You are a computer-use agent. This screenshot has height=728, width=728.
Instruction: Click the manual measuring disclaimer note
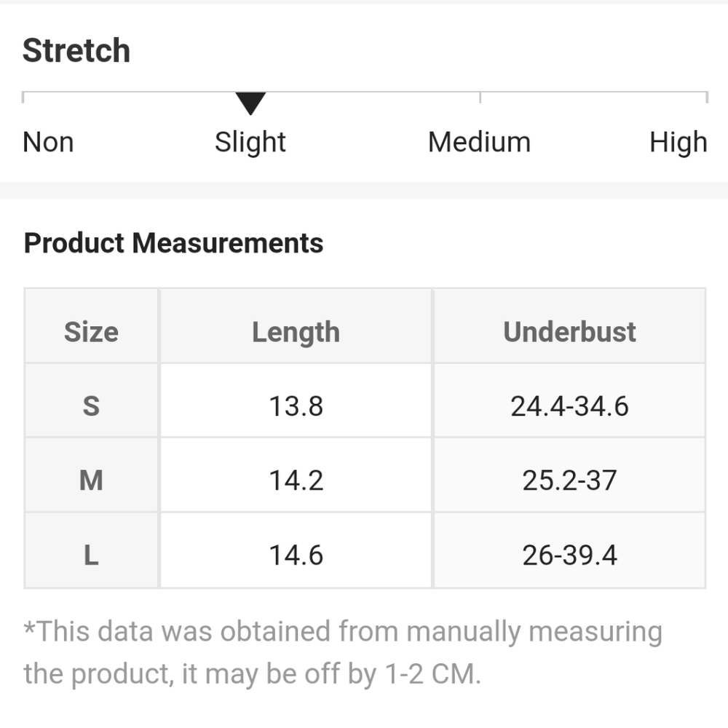343,652
